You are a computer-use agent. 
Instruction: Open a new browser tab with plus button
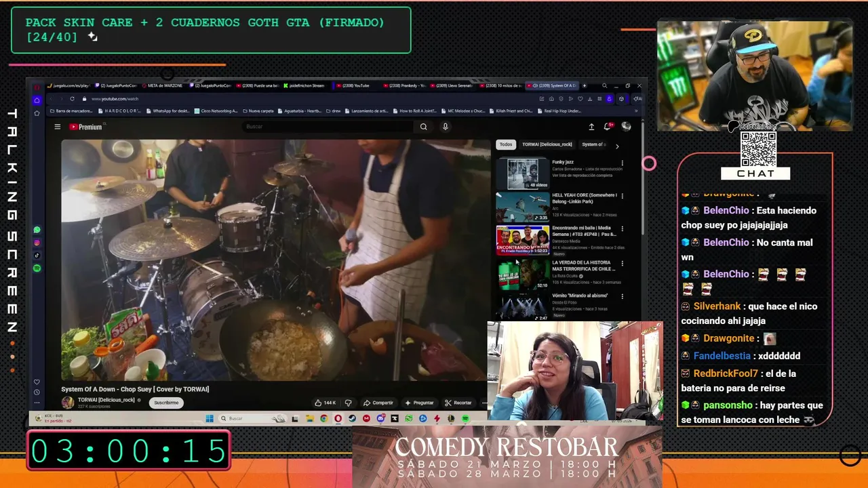(585, 85)
